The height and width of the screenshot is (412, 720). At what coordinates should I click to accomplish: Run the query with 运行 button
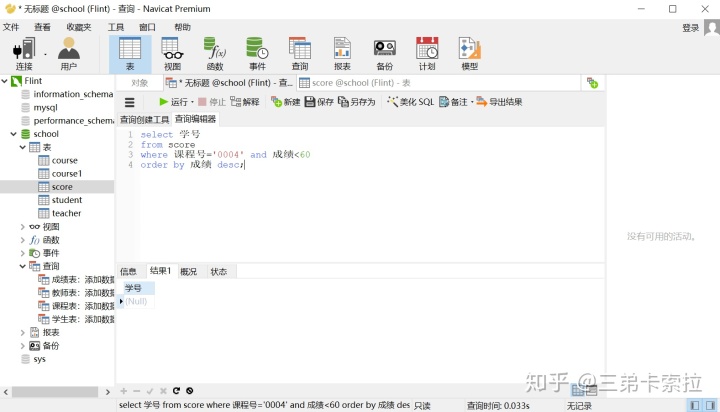pyautogui.click(x=174, y=102)
